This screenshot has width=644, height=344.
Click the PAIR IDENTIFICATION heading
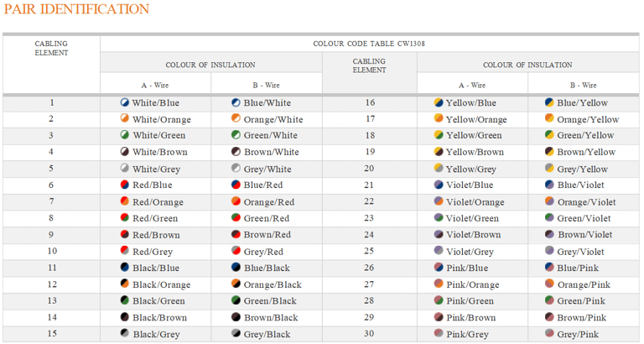76,9
